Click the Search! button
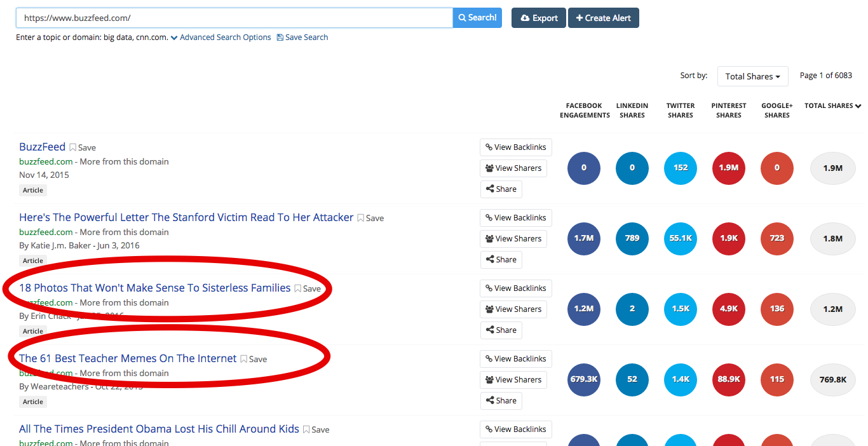Screen dimensions: 868x446 coord(477,18)
